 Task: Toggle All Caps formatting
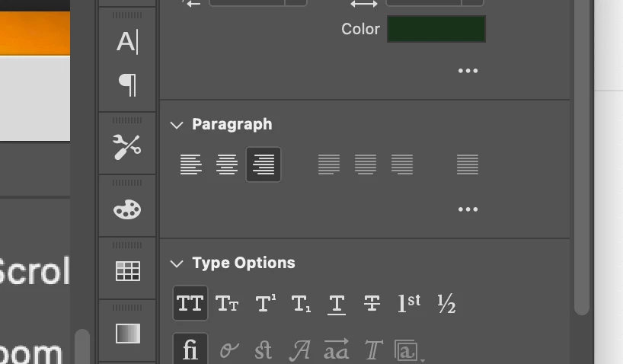(190, 305)
